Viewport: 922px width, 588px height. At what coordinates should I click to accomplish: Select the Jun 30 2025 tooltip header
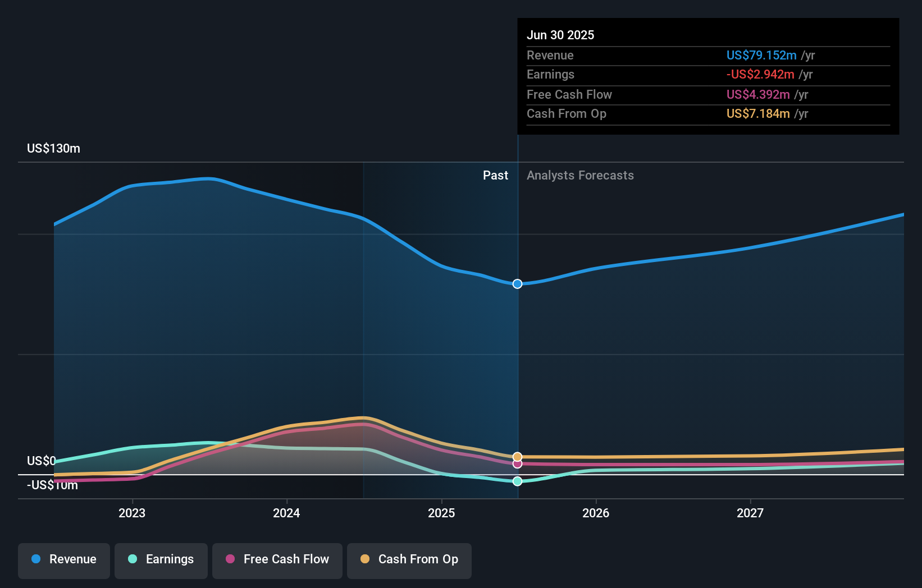click(560, 35)
